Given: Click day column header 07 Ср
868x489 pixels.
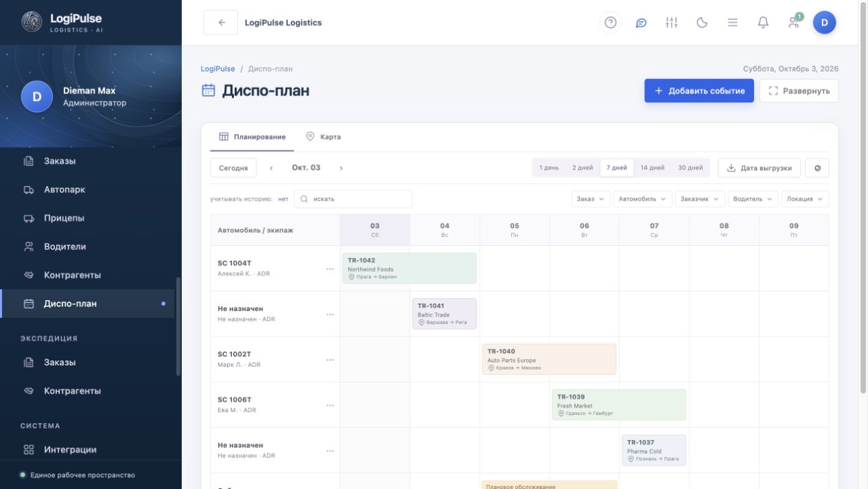Looking at the screenshot, I should tap(654, 229).
